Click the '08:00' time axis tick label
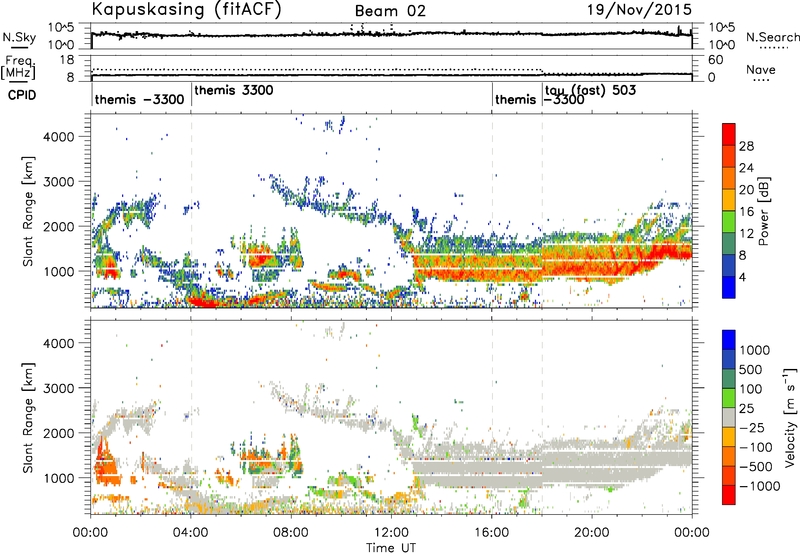 pyautogui.click(x=291, y=533)
